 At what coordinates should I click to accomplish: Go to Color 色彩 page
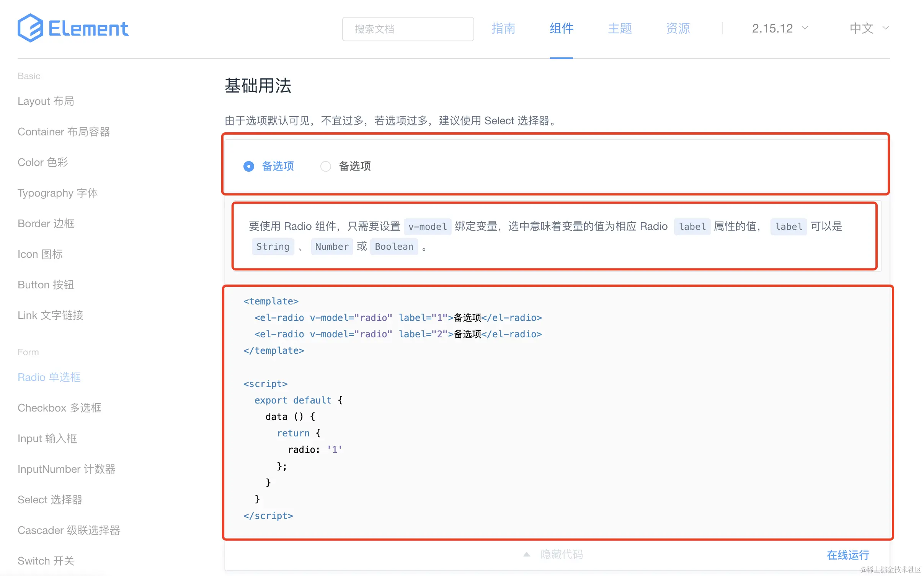[x=42, y=162]
